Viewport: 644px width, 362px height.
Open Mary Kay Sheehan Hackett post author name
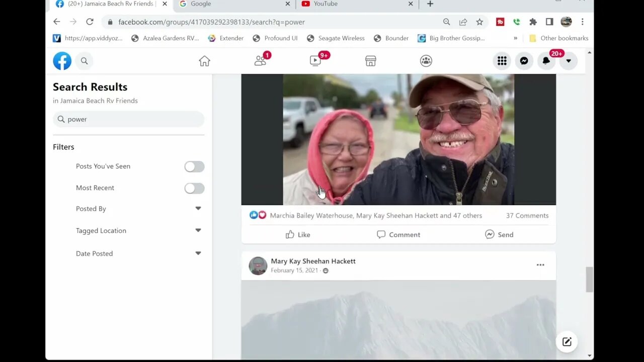click(x=313, y=261)
